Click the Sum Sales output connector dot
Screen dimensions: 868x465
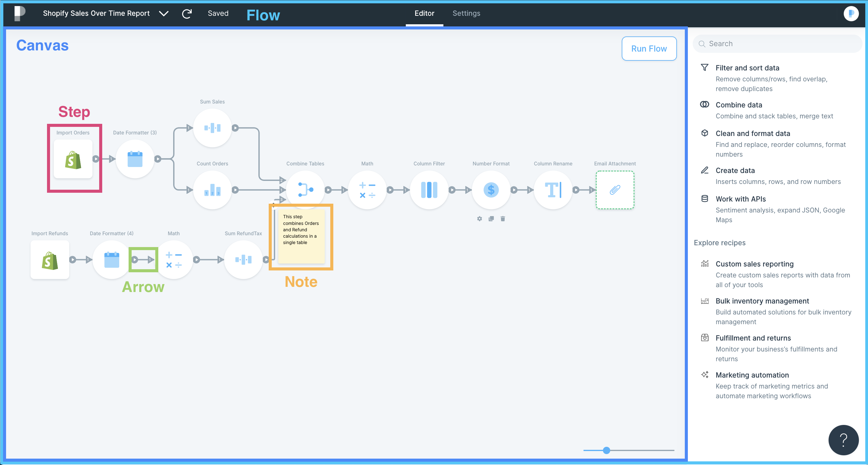coord(235,128)
